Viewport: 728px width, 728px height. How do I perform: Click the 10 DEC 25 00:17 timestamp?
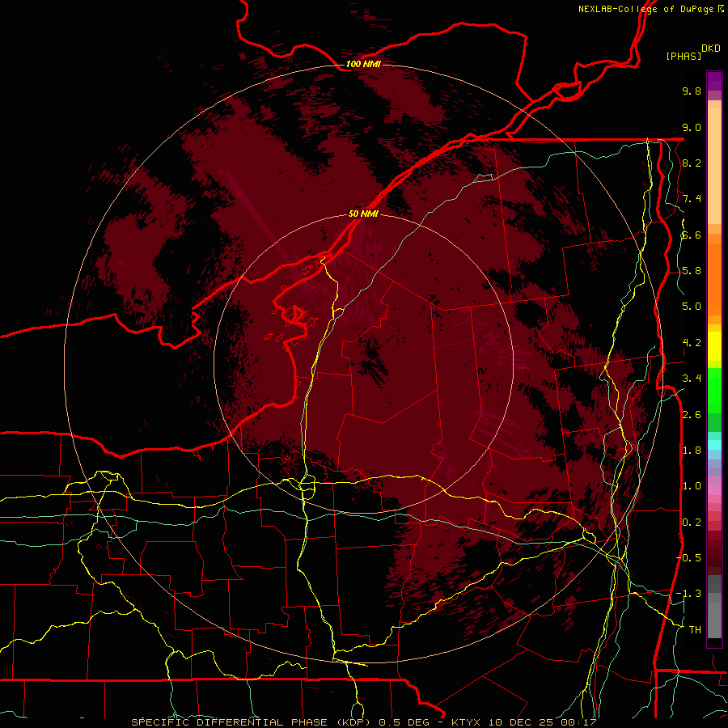click(x=542, y=722)
